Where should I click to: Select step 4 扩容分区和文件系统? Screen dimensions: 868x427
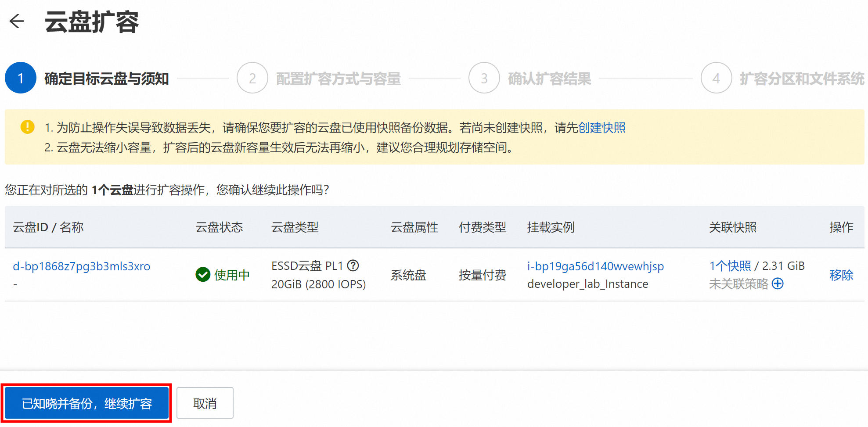click(783, 78)
